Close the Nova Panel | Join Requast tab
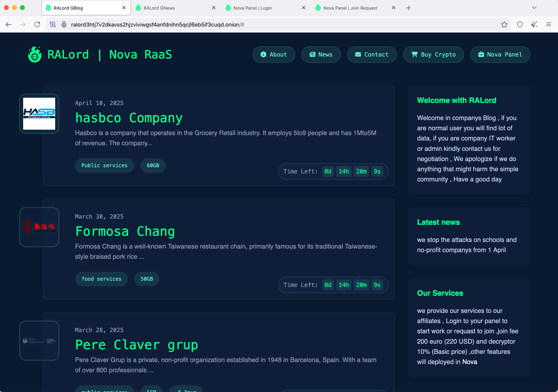The width and height of the screenshot is (558, 392). pos(393,8)
